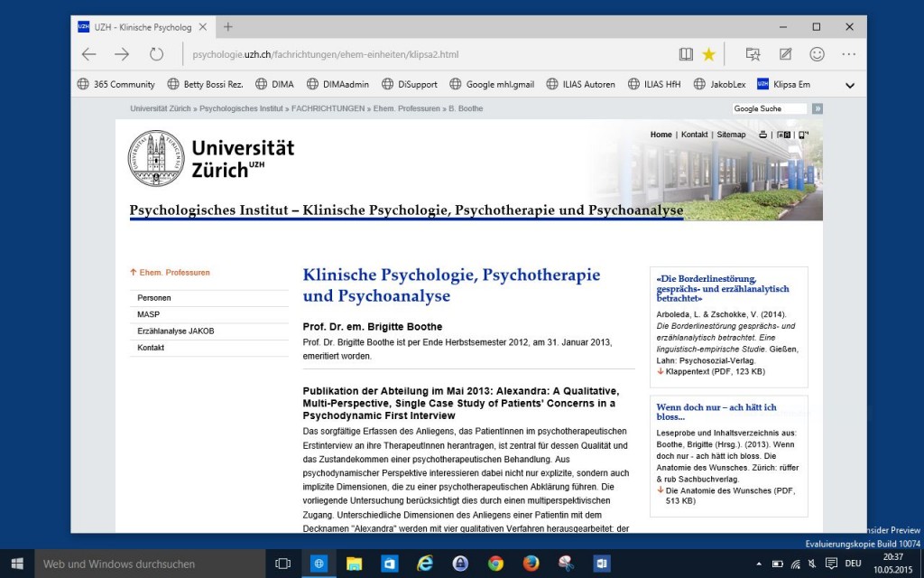
Task: Click the print icon on the webpage
Action: click(762, 135)
